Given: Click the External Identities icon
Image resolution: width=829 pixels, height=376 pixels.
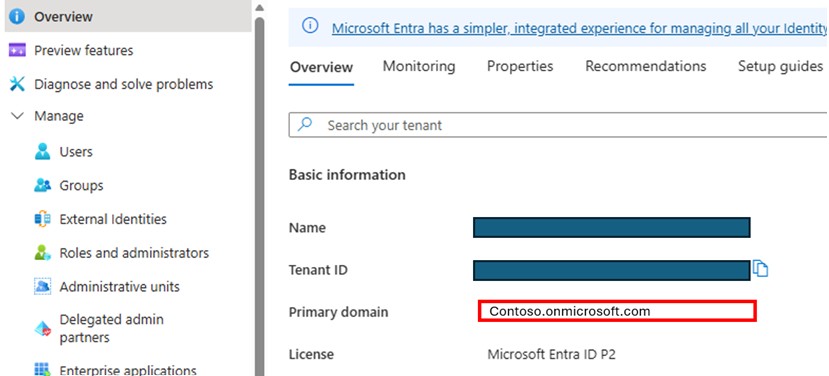Looking at the screenshot, I should [42, 219].
